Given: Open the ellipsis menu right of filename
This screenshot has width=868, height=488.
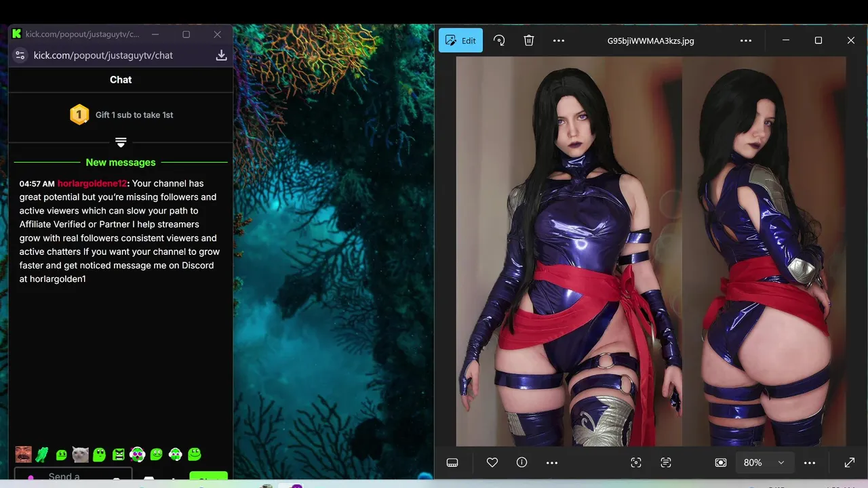Looking at the screenshot, I should (x=746, y=41).
